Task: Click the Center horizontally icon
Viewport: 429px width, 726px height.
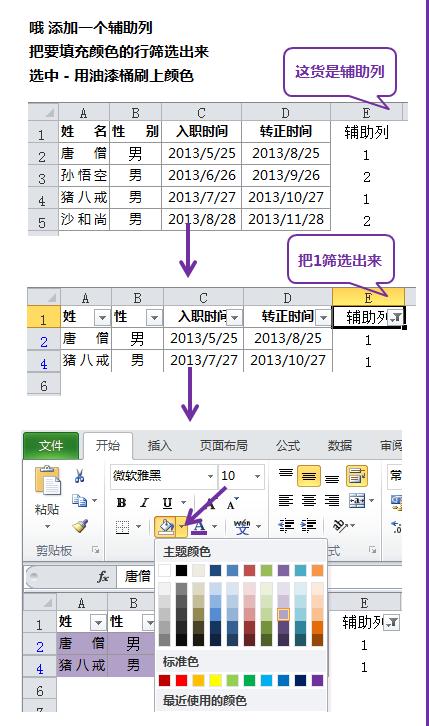Action: (x=309, y=501)
